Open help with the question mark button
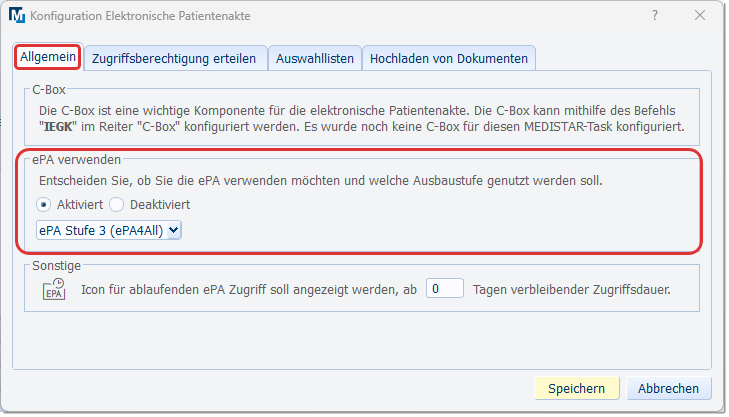Image resolution: width=729 pixels, height=417 pixels. pos(655,17)
